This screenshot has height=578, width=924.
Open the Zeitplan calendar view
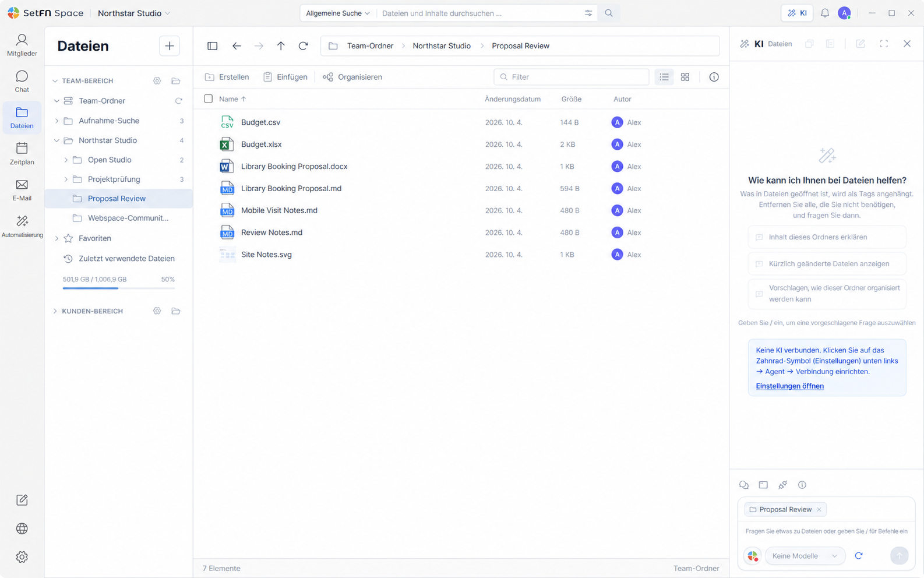[22, 154]
